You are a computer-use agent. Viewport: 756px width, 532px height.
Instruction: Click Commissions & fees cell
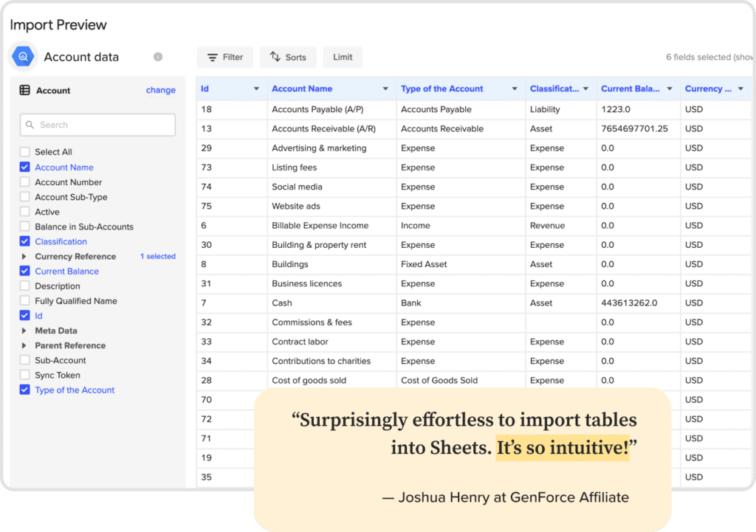(x=331, y=322)
